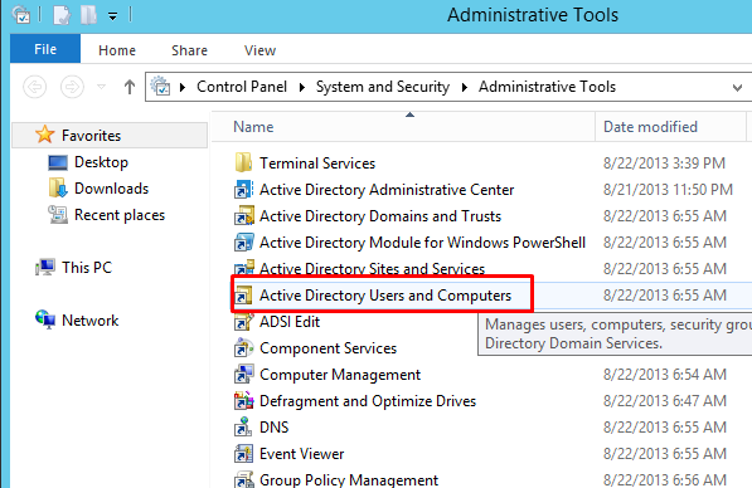Open the Share ribbon tab
752x488 pixels.
189,50
